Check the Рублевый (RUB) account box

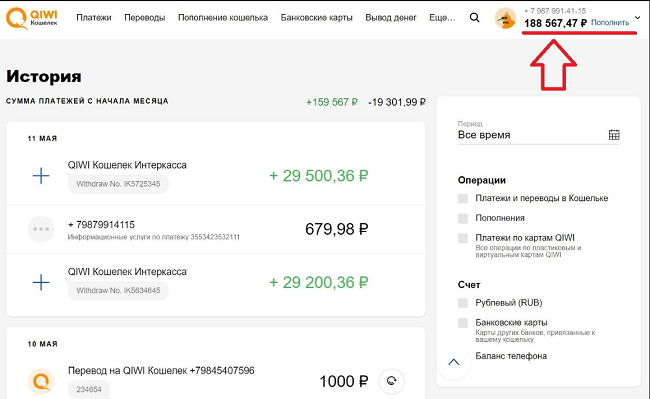(x=463, y=303)
